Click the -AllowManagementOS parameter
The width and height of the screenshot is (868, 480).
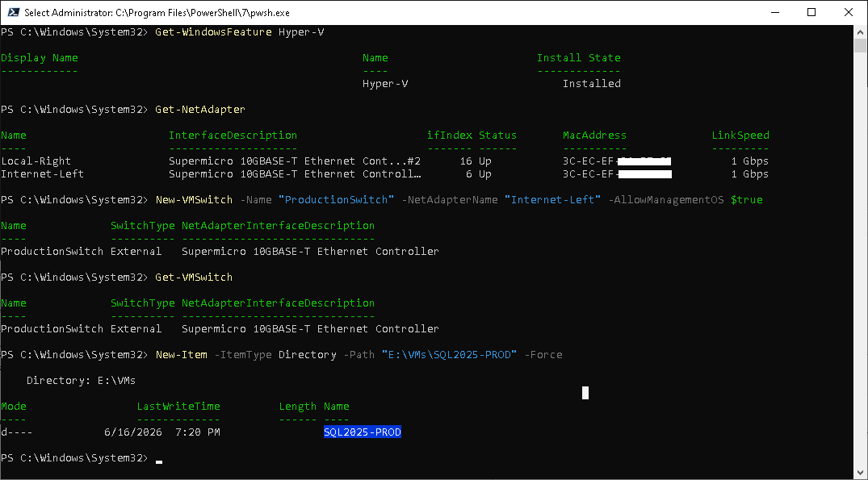(x=666, y=199)
